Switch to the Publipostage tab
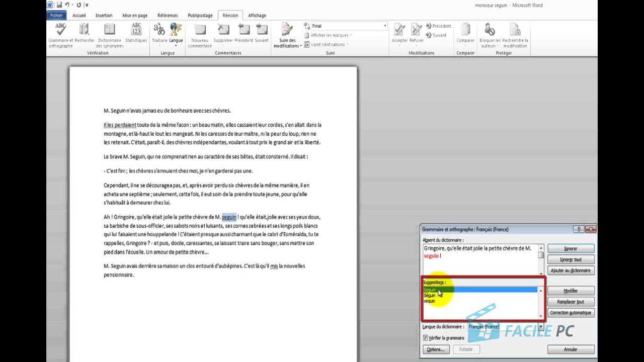The width and height of the screenshot is (644, 362). [200, 16]
